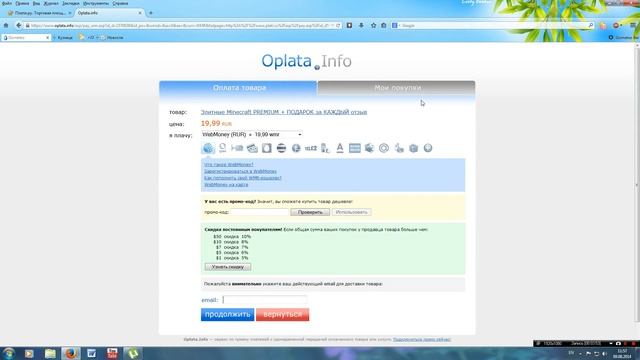Pick the cube-shaped payment icon
Screen dimensions: 640x360
369,148
